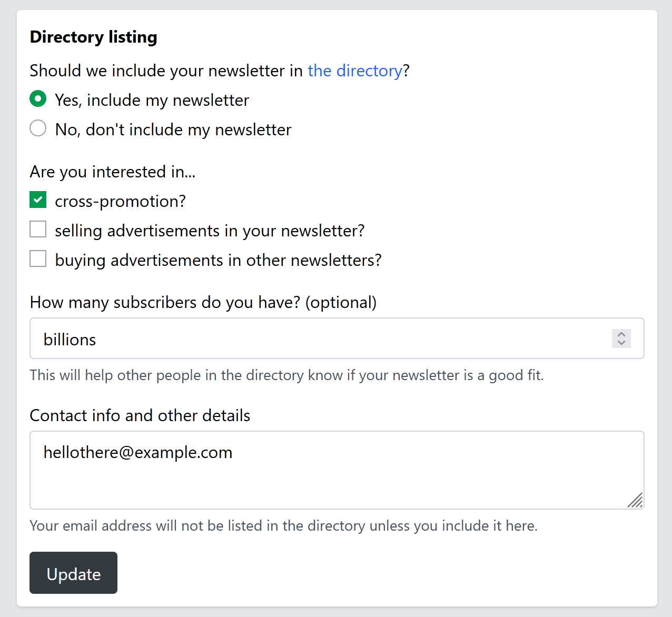Click the textarea resize handle

pyautogui.click(x=636, y=501)
